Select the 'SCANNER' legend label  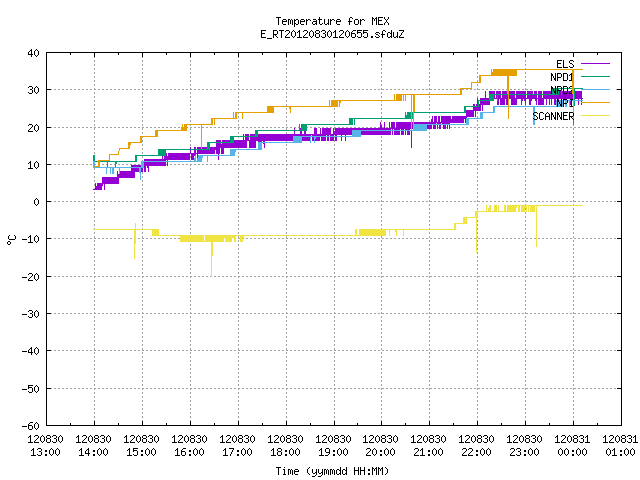coord(553,116)
